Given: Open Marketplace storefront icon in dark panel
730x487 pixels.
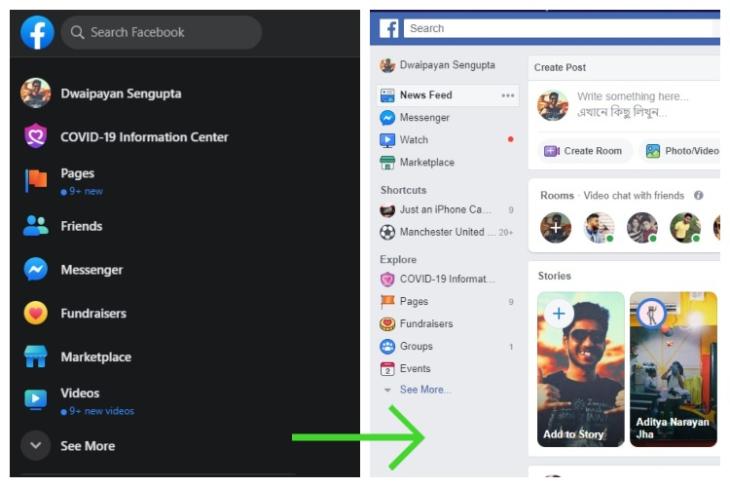Looking at the screenshot, I should coord(36,357).
